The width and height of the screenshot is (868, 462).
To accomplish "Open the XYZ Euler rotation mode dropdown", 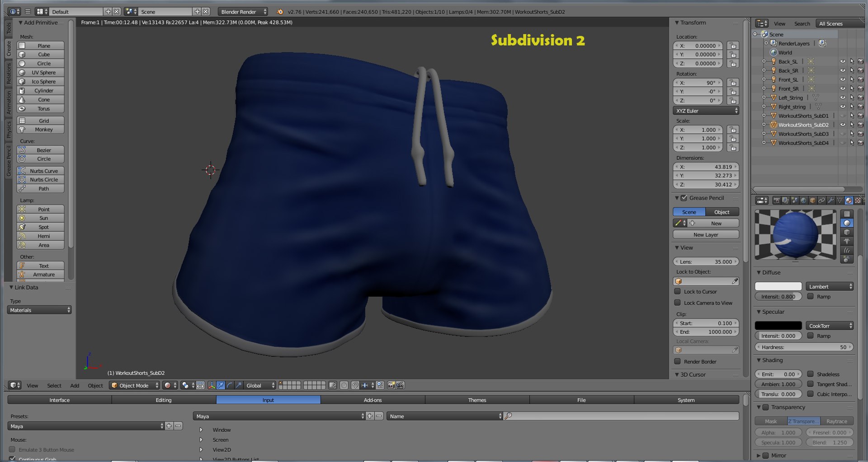I will tap(706, 111).
